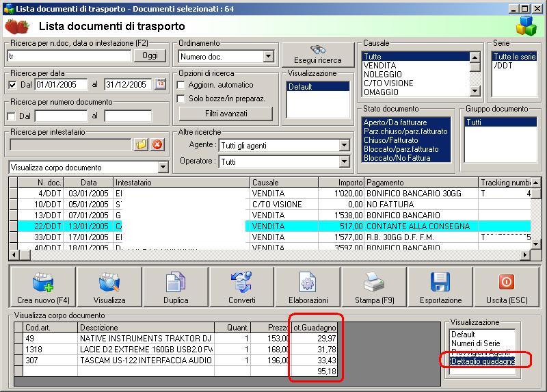Click Causale column header in grid
547x392 pixels.
point(284,183)
